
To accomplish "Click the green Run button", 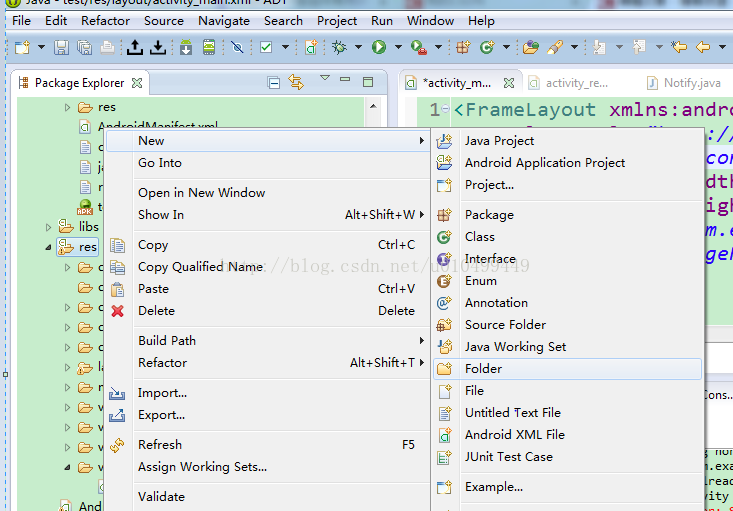I will [379, 47].
